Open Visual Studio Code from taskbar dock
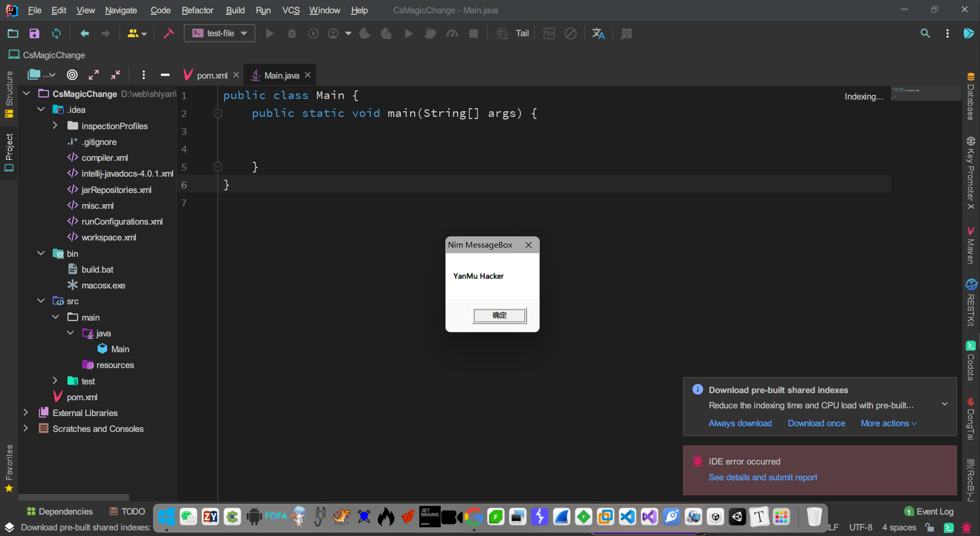 point(627,517)
